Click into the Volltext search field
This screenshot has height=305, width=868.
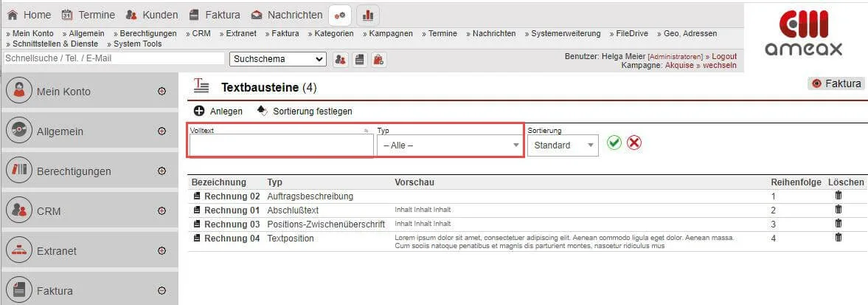281,145
